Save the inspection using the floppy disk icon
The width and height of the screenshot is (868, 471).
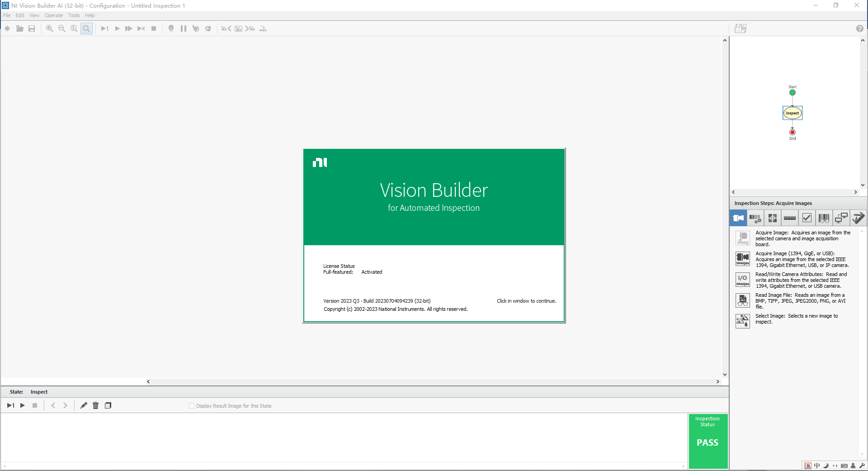32,29
